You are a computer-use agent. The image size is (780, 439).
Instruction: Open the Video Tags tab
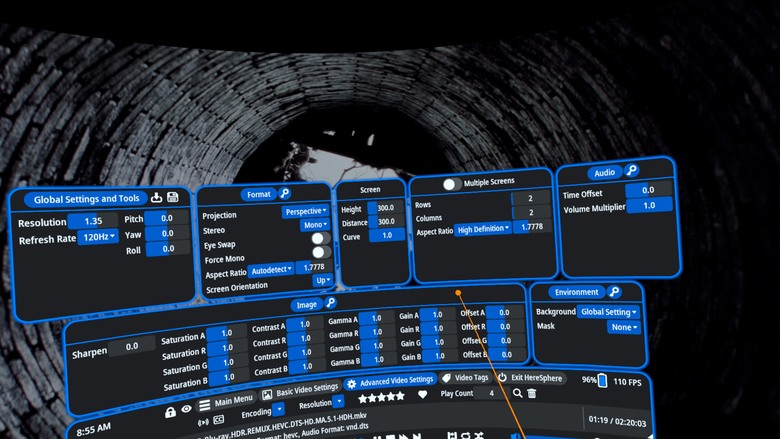(465, 378)
